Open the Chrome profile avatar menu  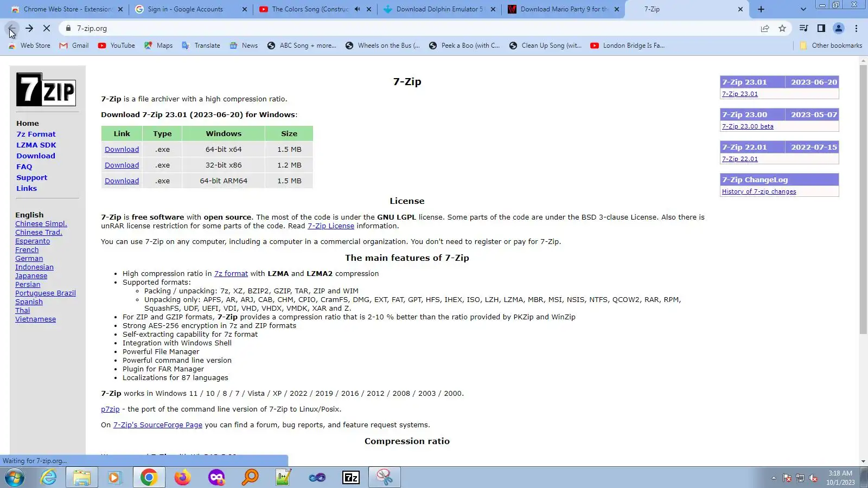[839, 28]
